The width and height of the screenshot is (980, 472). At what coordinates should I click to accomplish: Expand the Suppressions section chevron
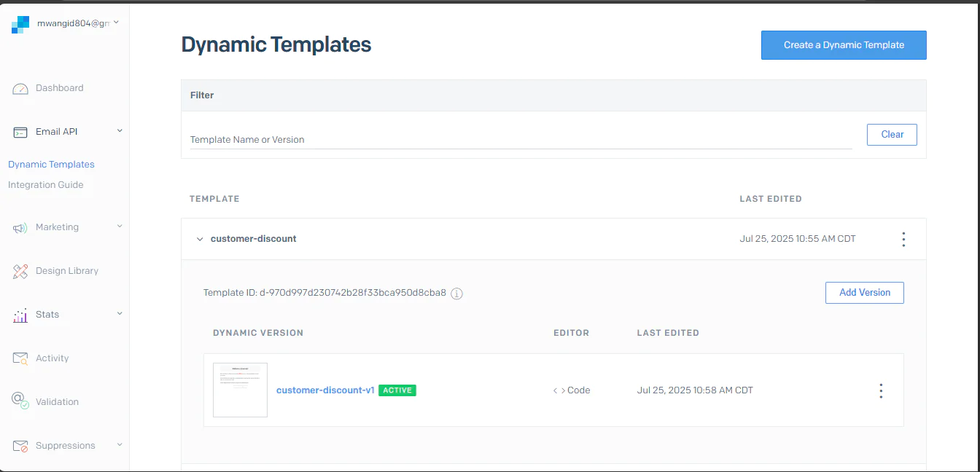119,445
